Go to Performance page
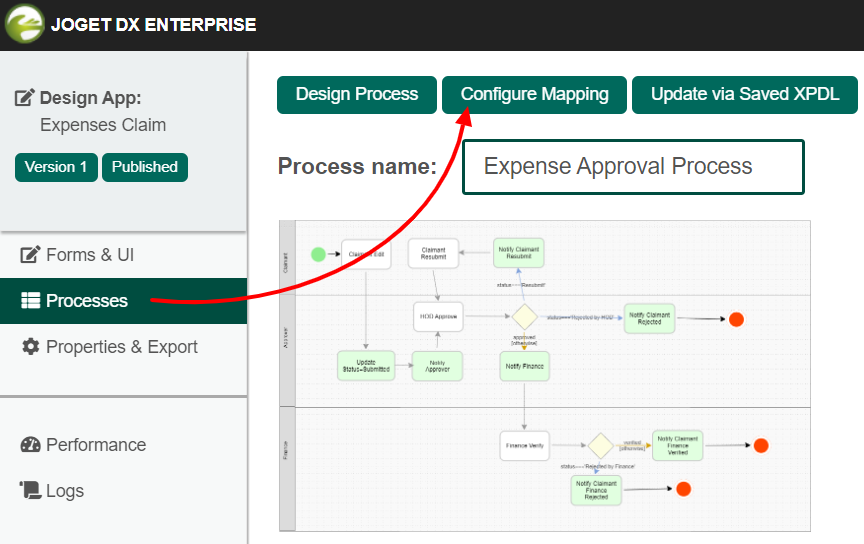 [123, 445]
